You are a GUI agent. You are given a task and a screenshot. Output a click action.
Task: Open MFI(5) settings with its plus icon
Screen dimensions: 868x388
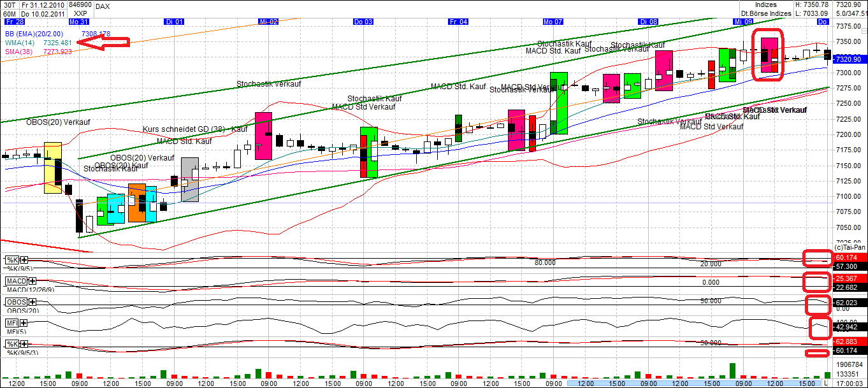[x=23, y=322]
